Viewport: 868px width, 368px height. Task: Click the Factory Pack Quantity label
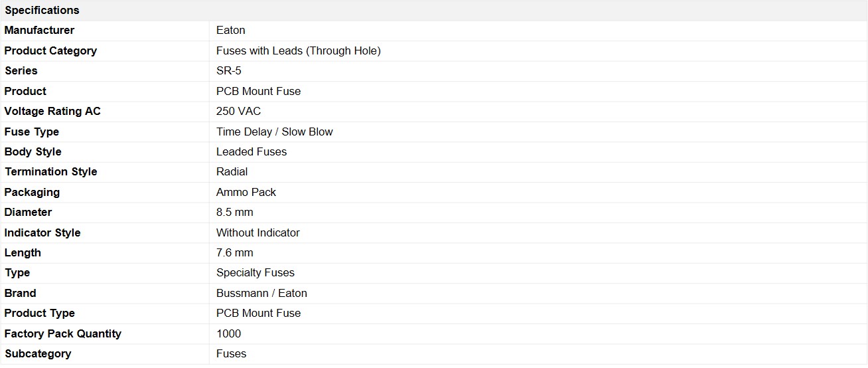coord(63,333)
